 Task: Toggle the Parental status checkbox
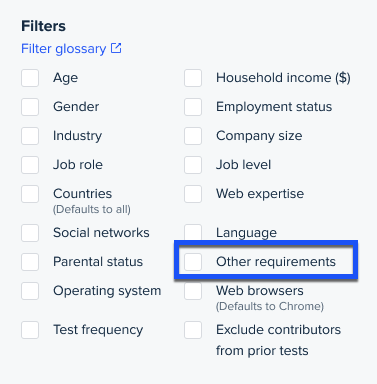(30, 262)
